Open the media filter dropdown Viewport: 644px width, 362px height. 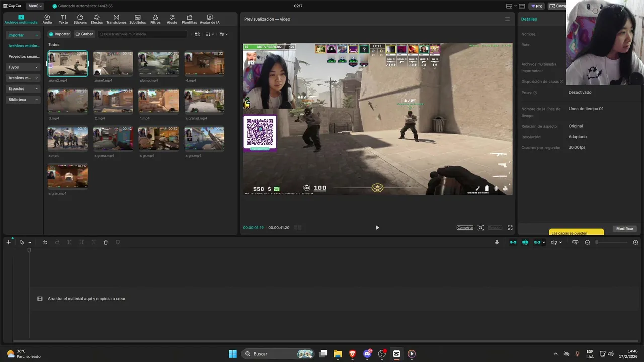coord(224,34)
